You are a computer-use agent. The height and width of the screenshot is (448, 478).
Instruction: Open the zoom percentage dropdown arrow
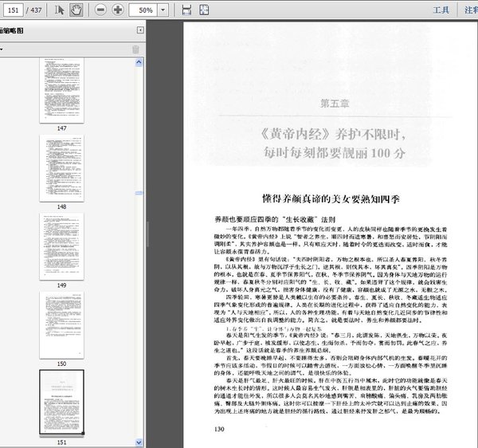(x=163, y=10)
